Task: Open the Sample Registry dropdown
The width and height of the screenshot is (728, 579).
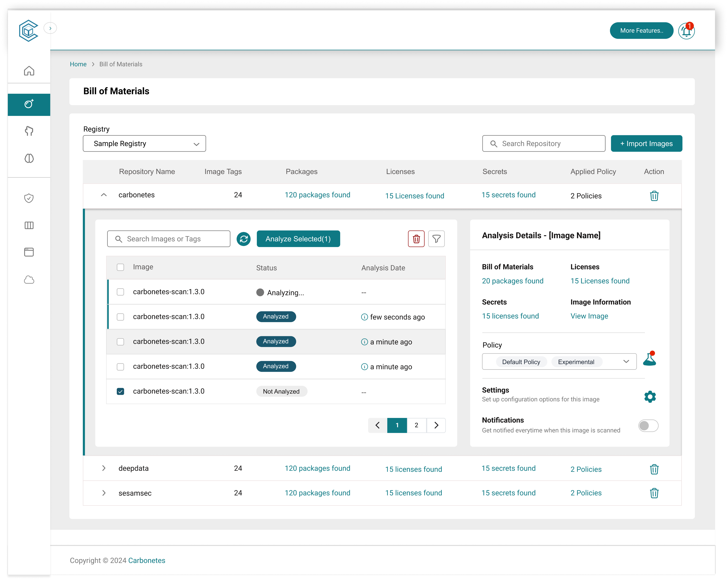Action: [x=144, y=144]
